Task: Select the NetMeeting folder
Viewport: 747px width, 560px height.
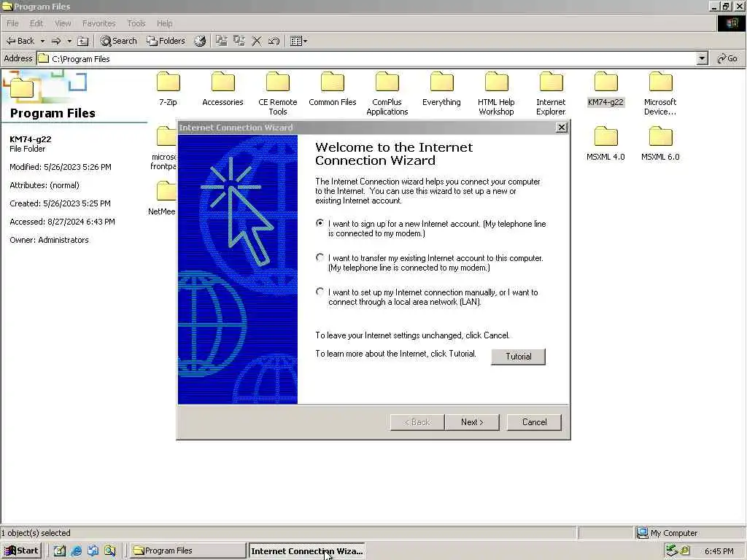Action: 163,198
